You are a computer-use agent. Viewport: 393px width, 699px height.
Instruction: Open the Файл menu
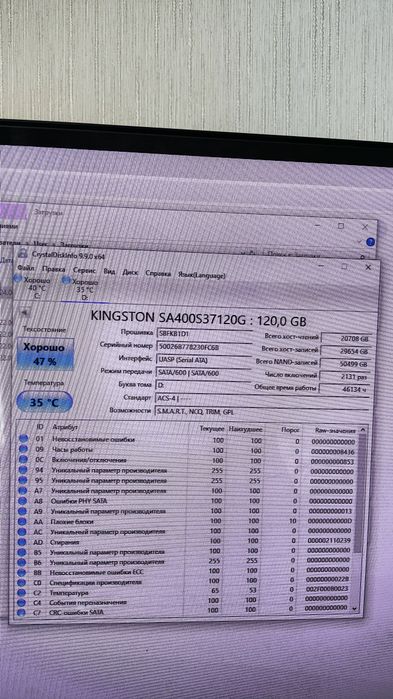tap(26, 269)
